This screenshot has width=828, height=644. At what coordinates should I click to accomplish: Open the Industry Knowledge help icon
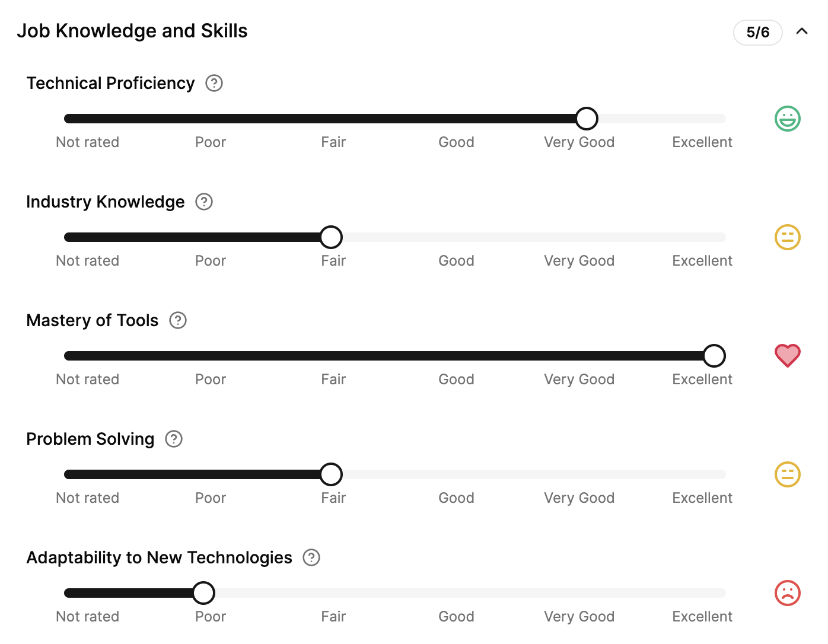[204, 202]
